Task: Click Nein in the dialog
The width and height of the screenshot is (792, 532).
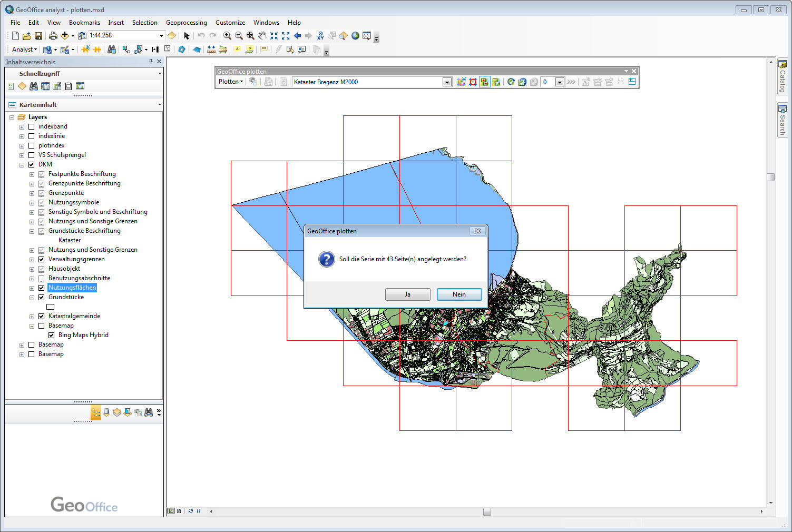Action: point(459,294)
